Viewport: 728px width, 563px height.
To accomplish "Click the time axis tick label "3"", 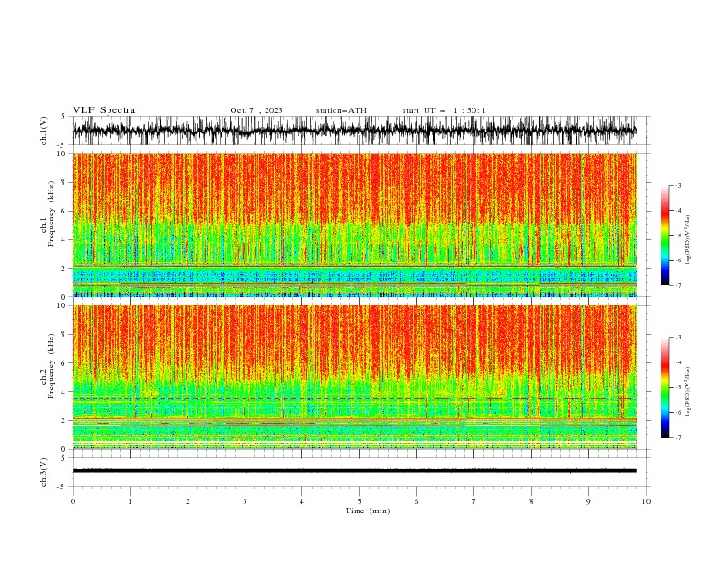I will click(x=245, y=501).
